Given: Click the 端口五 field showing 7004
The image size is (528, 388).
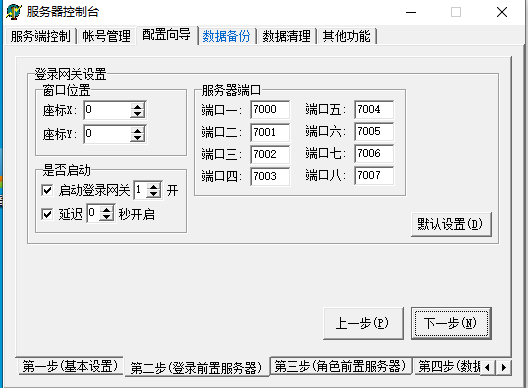Looking at the screenshot, I should 374,109.
